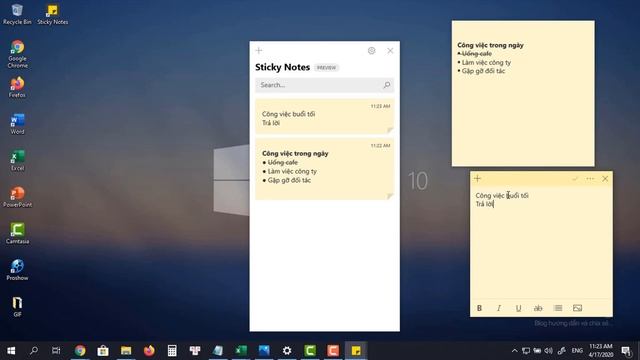Open volume control in system tray
The image size is (640, 360).
pos(549,351)
